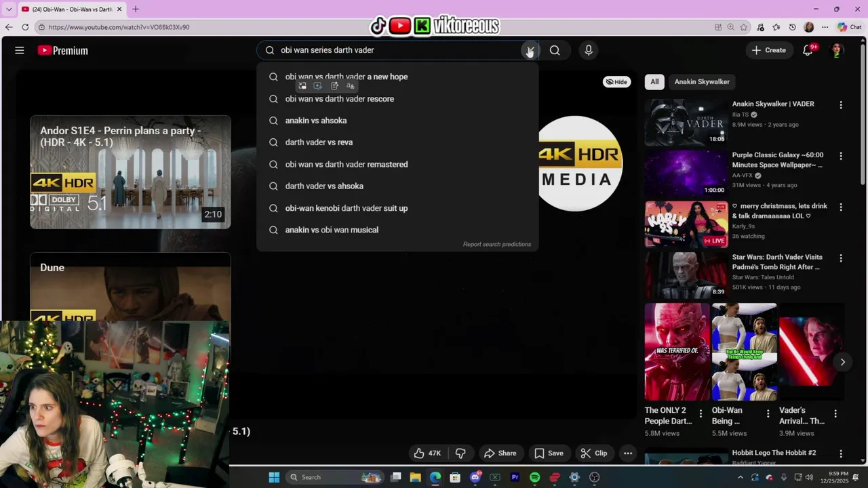Click the browser address bar URL
The width and height of the screenshot is (868, 488).
point(119,27)
